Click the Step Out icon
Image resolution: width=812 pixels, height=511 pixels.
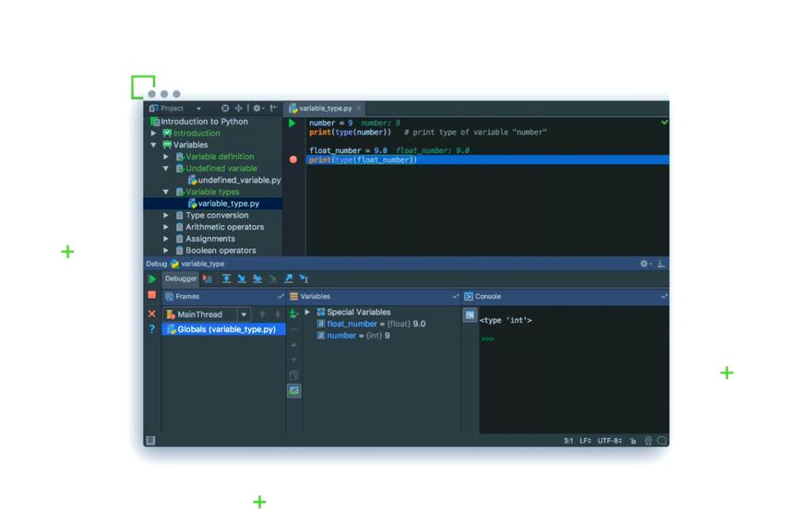pyautogui.click(x=290, y=278)
